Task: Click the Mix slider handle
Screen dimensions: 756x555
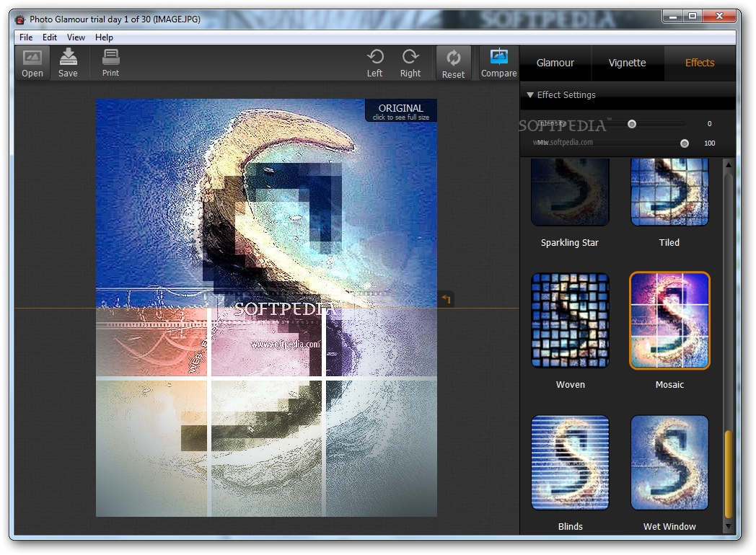Action: (x=684, y=143)
